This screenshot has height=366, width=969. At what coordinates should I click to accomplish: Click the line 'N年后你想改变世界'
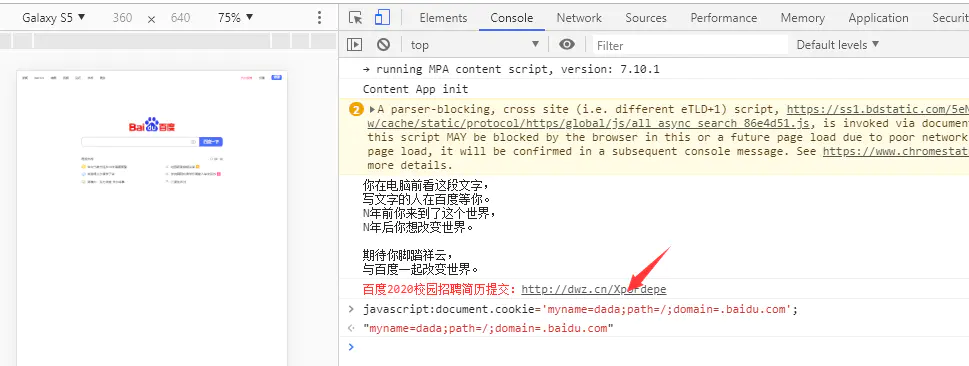pyautogui.click(x=418, y=227)
